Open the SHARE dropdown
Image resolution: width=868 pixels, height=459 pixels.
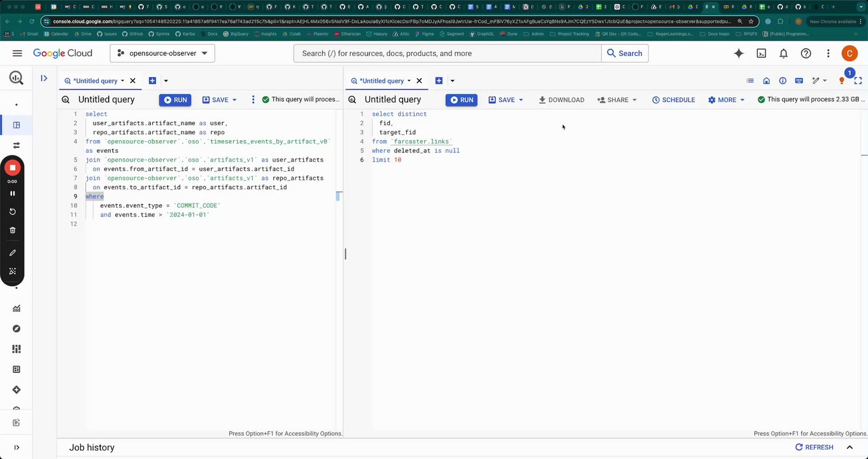pyautogui.click(x=617, y=100)
